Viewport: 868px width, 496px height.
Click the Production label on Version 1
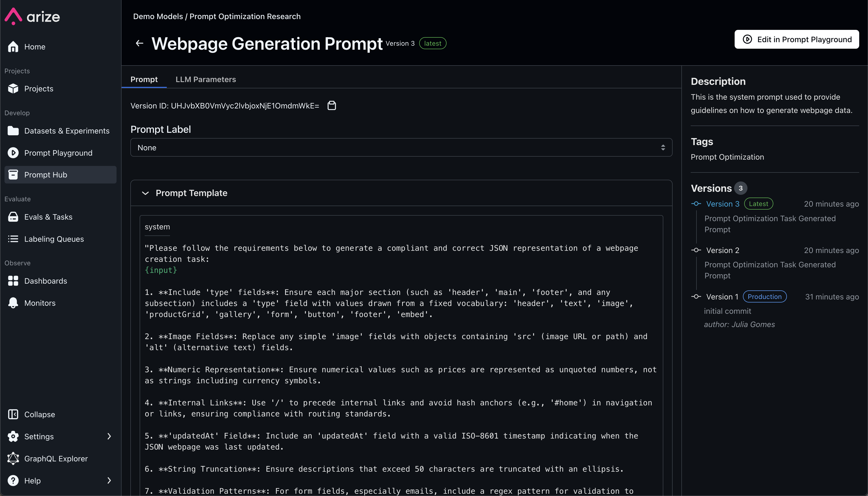(765, 297)
